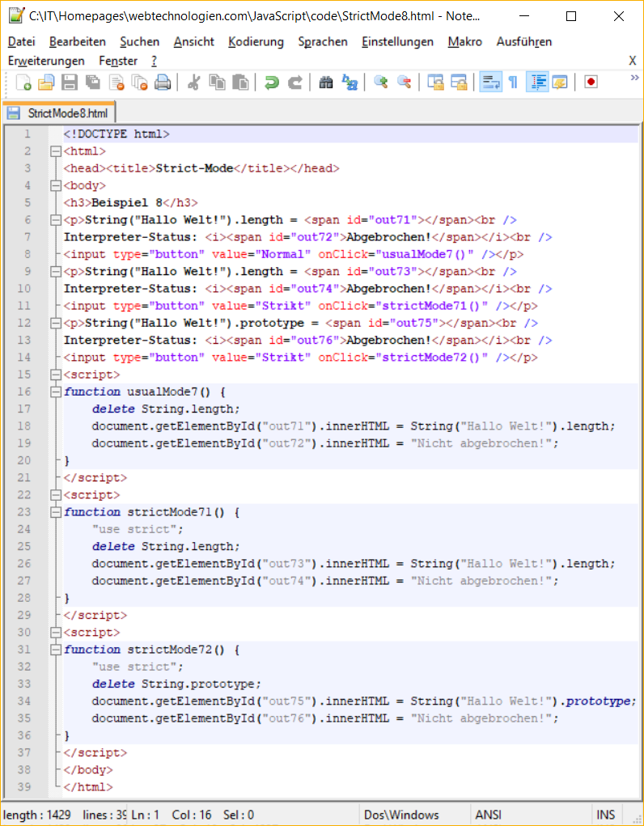Image resolution: width=644 pixels, height=826 pixels.
Task: Cut selection with the scissors icon
Action: tap(193, 82)
